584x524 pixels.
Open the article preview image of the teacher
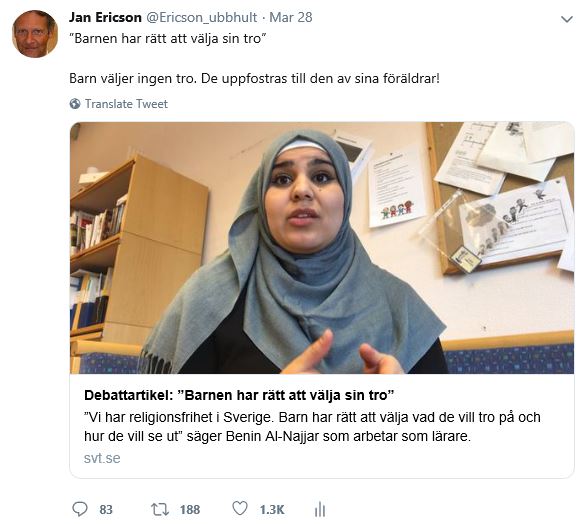322,248
